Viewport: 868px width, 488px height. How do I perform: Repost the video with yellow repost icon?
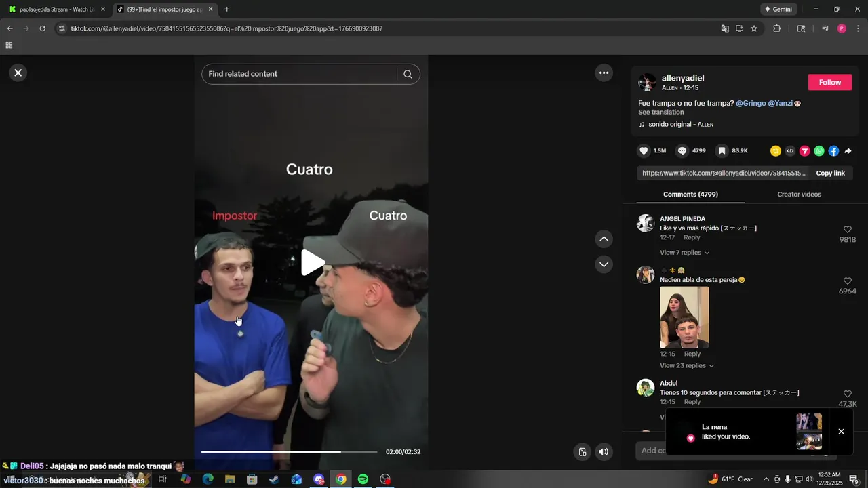click(x=776, y=151)
